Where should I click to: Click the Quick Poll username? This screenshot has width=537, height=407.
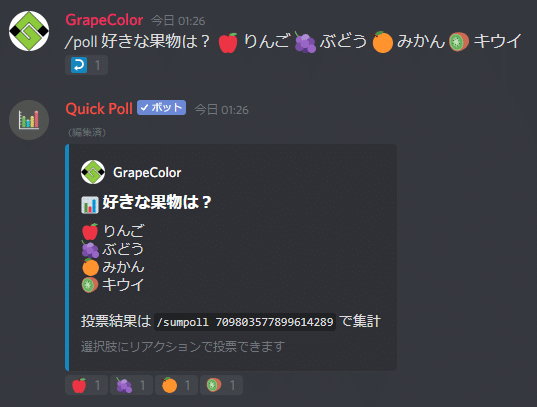99,109
